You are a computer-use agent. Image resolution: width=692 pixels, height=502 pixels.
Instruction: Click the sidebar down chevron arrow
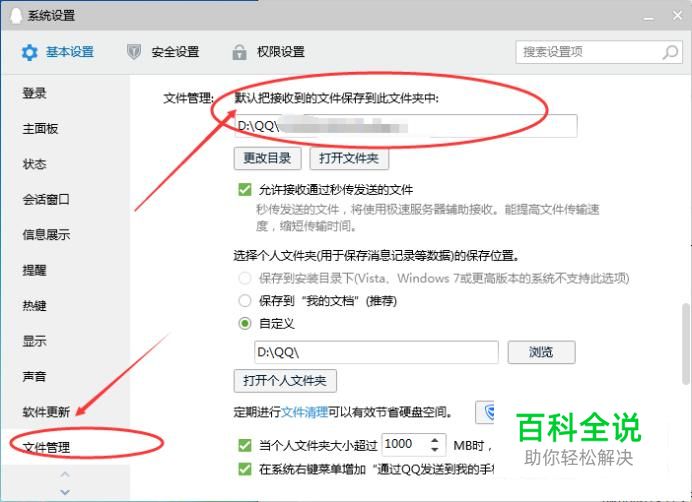pyautogui.click(x=65, y=492)
